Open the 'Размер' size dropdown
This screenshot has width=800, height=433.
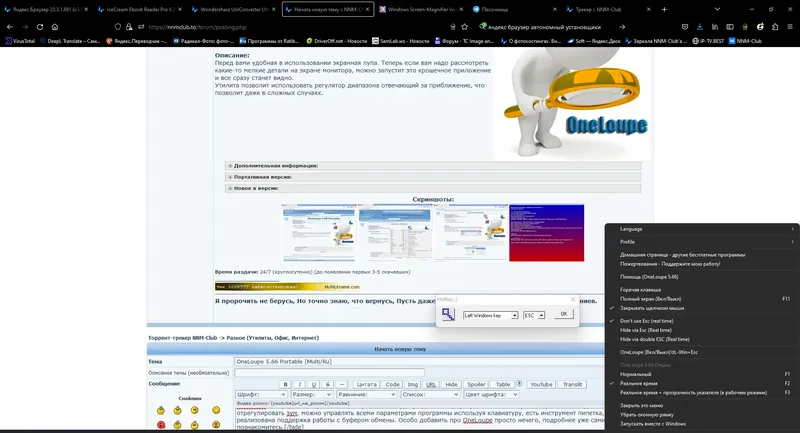coord(312,394)
